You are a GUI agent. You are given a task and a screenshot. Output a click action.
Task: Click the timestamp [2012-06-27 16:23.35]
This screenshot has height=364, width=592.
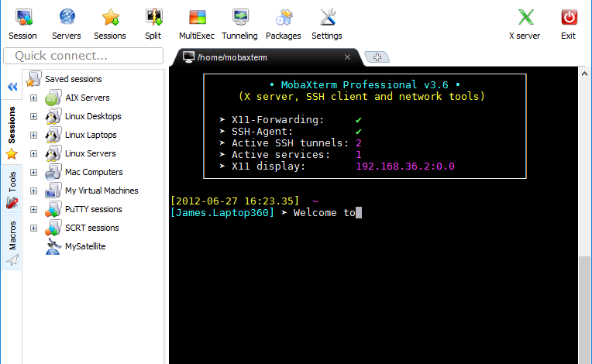tap(235, 201)
